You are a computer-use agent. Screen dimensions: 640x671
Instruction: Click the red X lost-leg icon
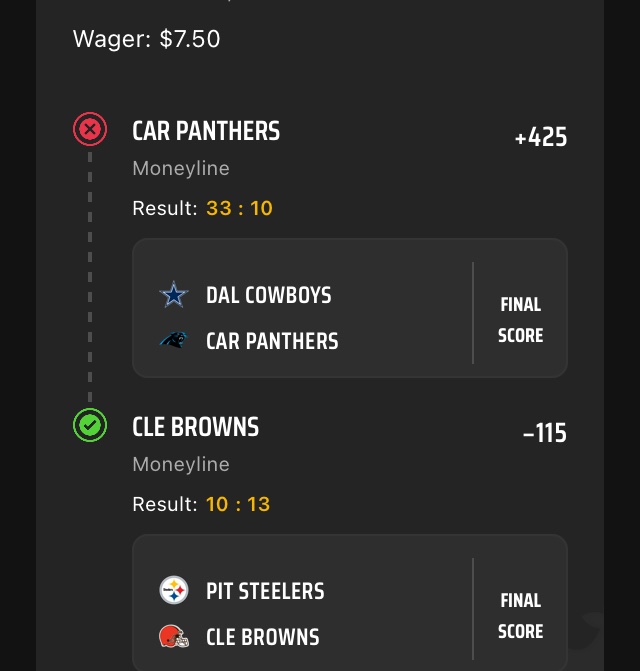90,130
